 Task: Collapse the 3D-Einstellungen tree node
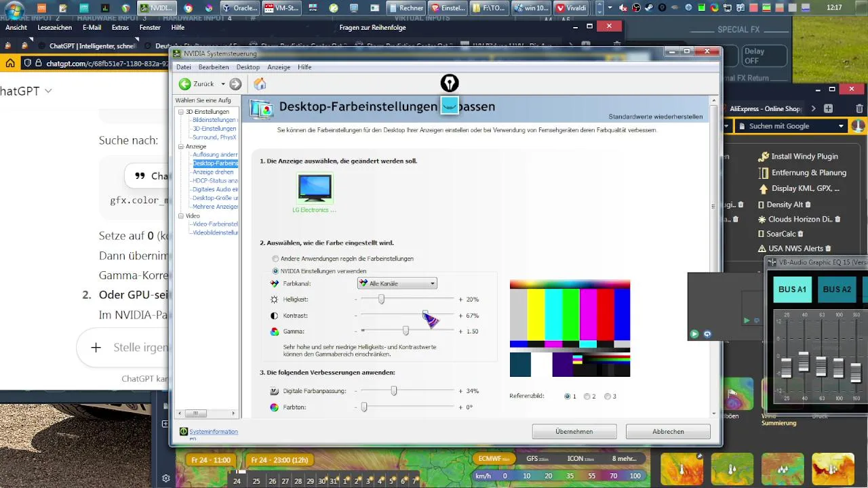(x=181, y=112)
